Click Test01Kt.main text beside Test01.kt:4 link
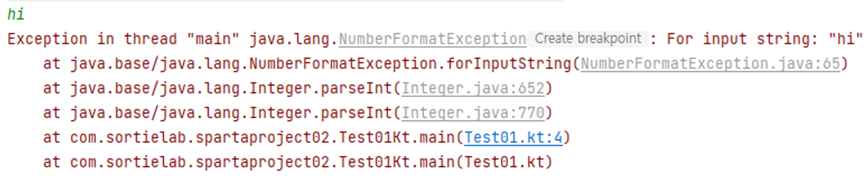This screenshot has height=180, width=868. coord(396,138)
